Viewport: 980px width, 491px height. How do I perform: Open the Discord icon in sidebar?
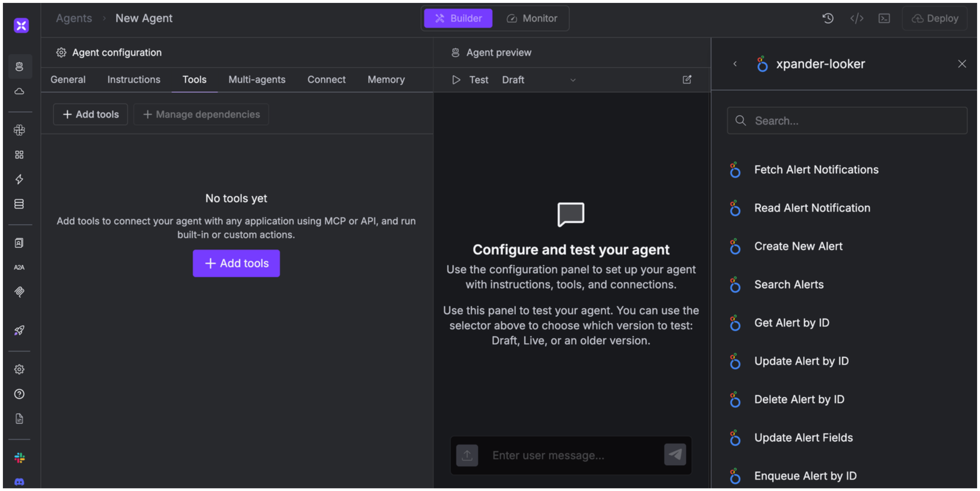(19, 482)
